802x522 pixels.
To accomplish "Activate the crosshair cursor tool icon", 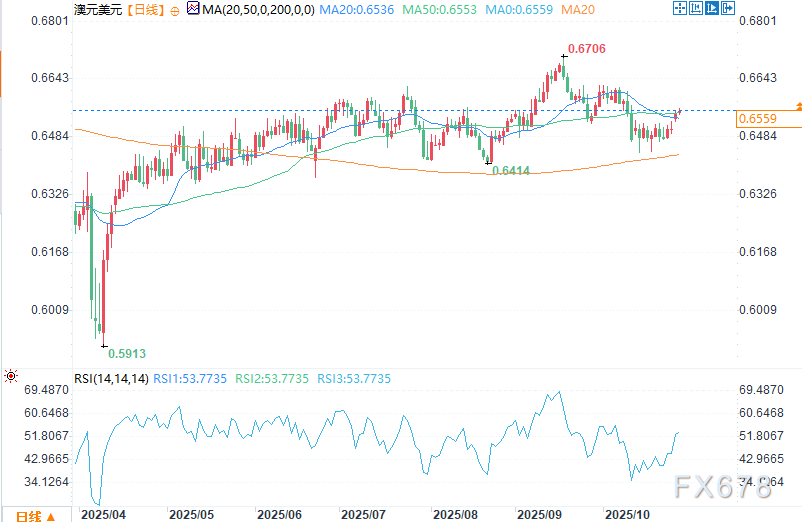I will pos(680,8).
